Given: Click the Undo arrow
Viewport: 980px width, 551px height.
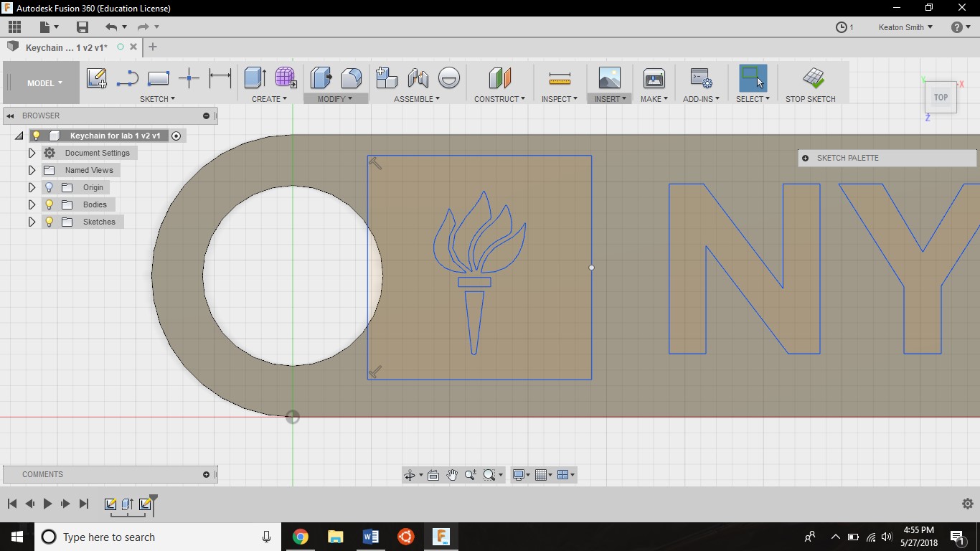Looking at the screenshot, I should pyautogui.click(x=110, y=27).
